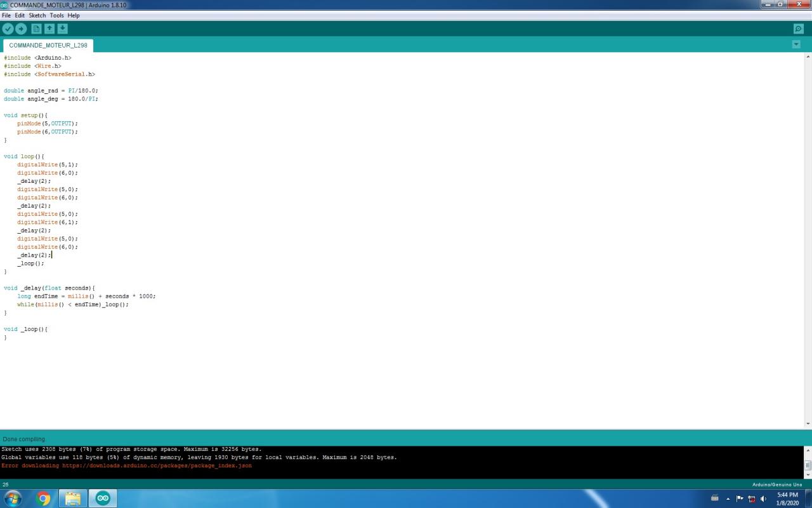
Task: Click the editor scrollbar up arrow
Action: click(808, 57)
